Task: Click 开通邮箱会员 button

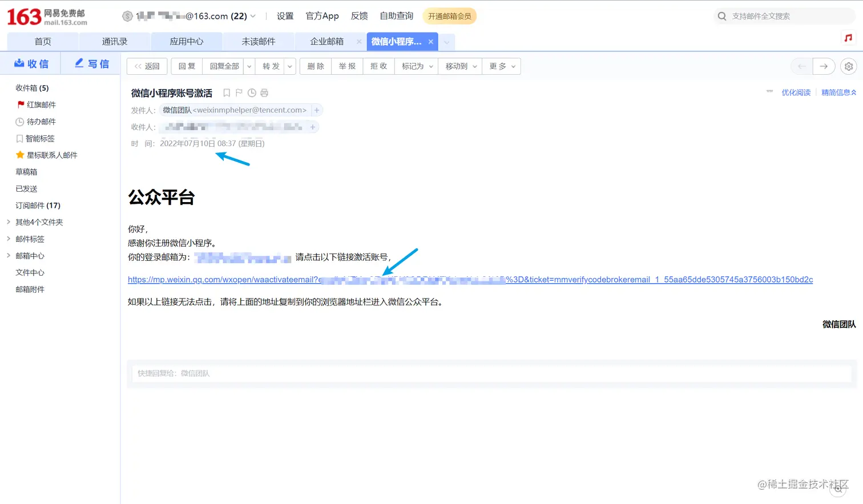Action: point(450,16)
